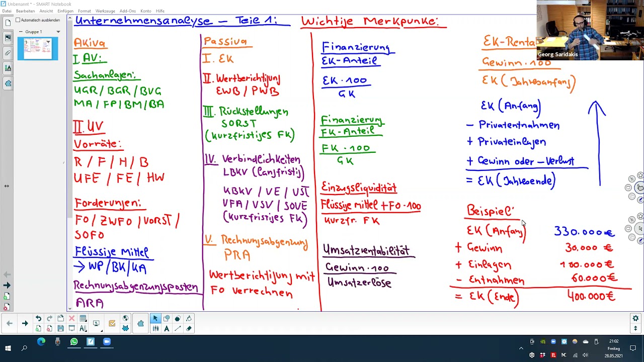Open the Ansicht menu
644x362 pixels.
(46, 11)
